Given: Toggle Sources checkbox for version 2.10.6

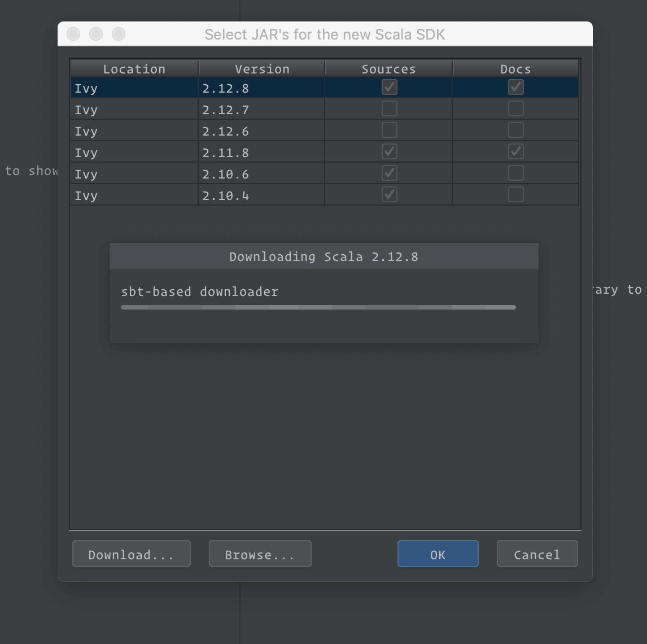Looking at the screenshot, I should coord(389,173).
